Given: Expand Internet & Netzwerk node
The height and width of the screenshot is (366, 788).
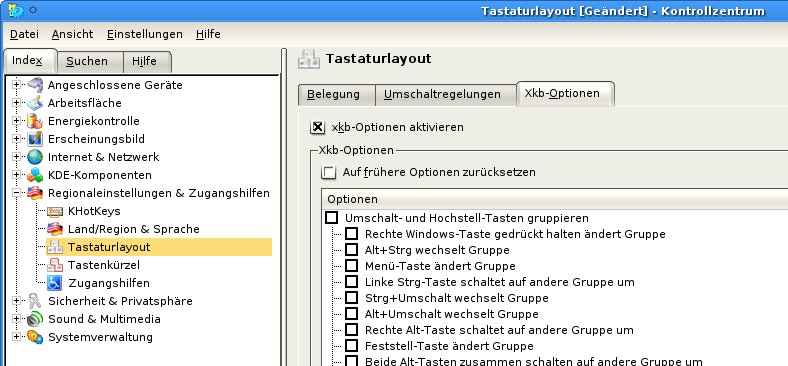Looking at the screenshot, I should click(x=17, y=157).
